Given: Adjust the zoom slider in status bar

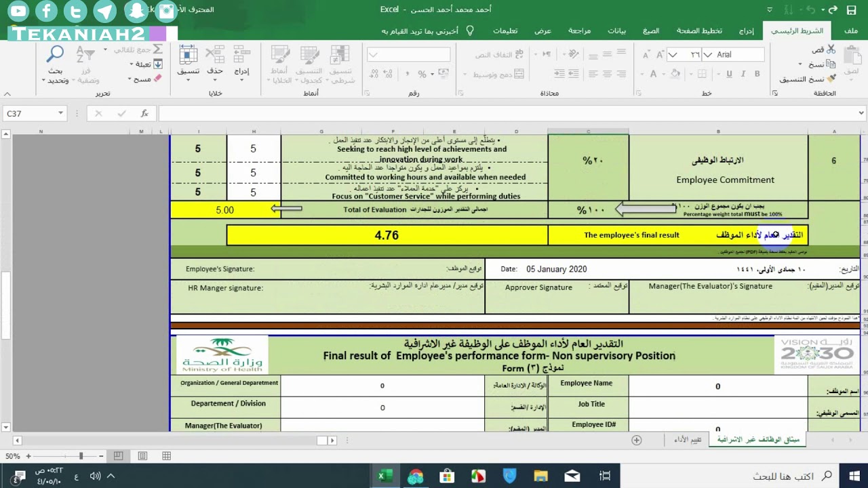Looking at the screenshot, I should (81, 456).
